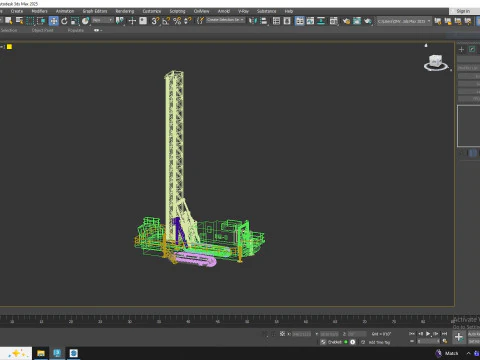Open the project path dropdown
The image size is (480, 360).
pyautogui.click(x=404, y=21)
